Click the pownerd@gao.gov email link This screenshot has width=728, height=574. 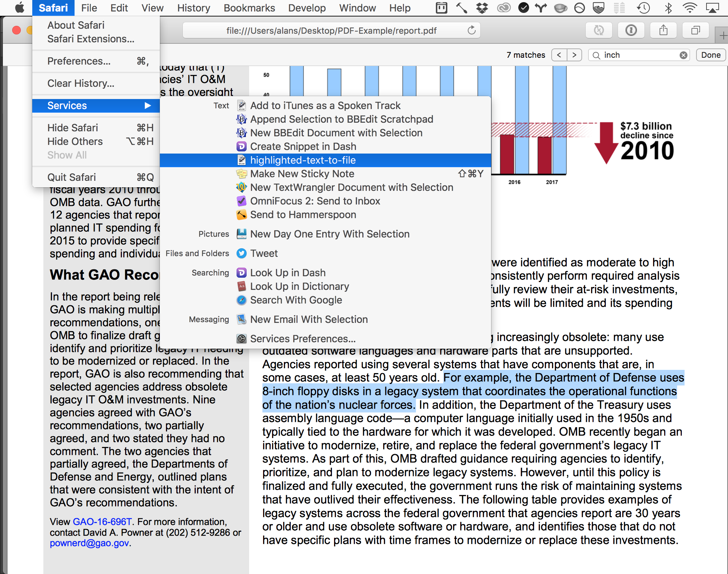89,543
